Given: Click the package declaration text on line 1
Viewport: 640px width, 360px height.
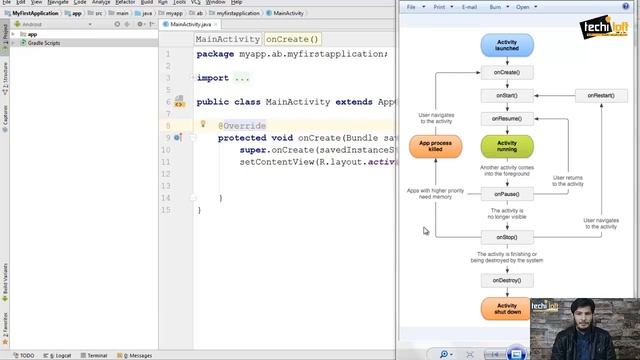Looking at the screenshot, I should (x=292, y=54).
